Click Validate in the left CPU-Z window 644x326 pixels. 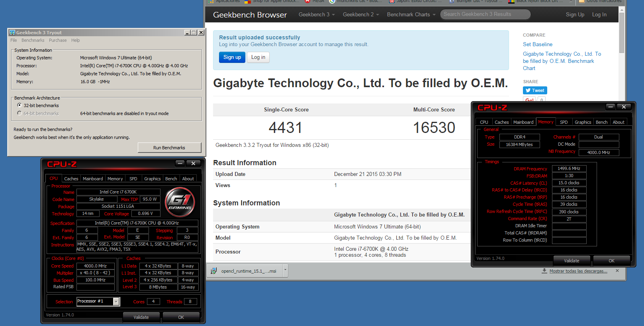click(141, 317)
